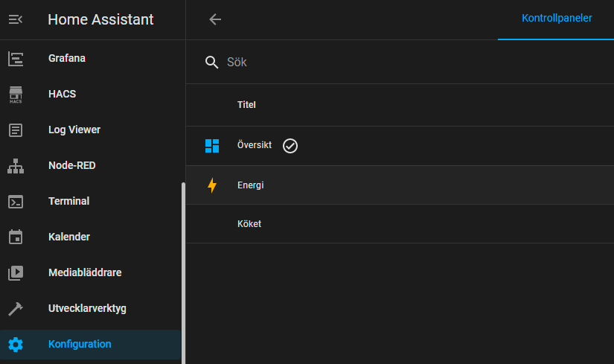Open the Köket dashboard row
614x364 pixels.
click(400, 224)
